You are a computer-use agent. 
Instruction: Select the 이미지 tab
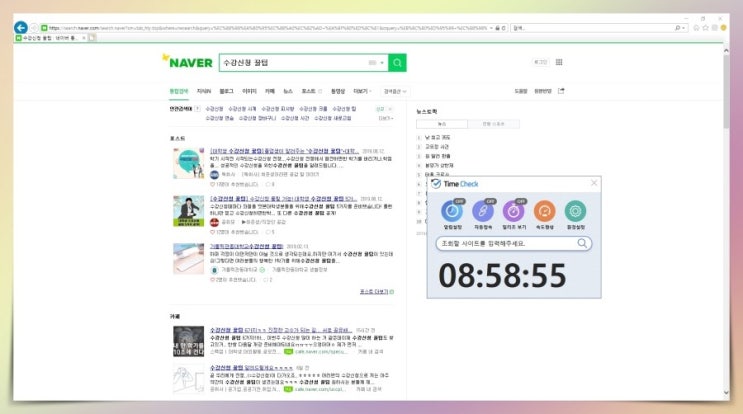click(x=249, y=91)
